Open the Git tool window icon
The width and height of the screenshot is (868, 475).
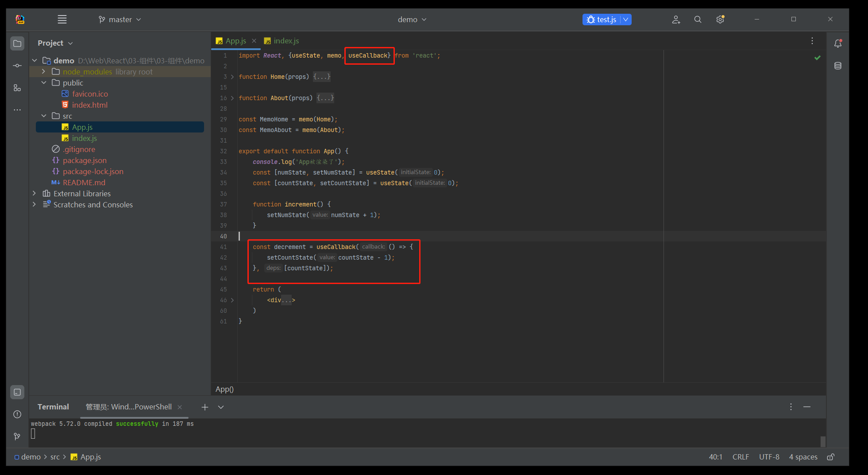click(x=17, y=436)
